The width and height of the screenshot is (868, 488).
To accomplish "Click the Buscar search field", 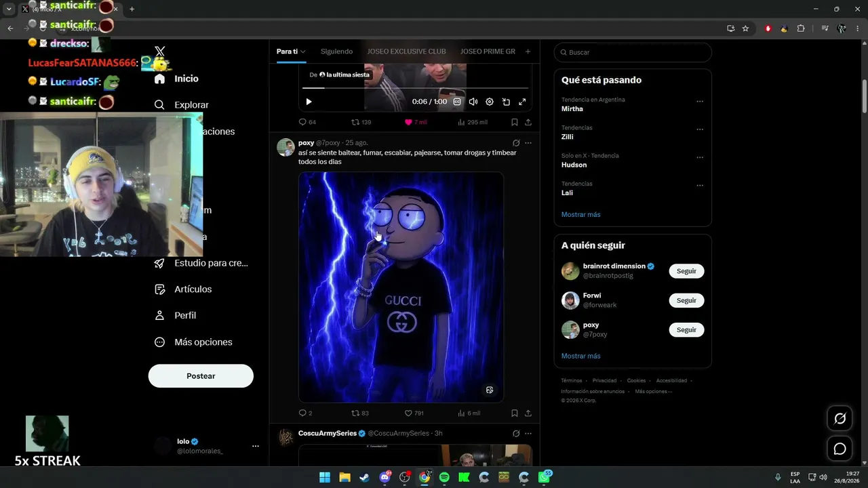I will pyautogui.click(x=633, y=52).
